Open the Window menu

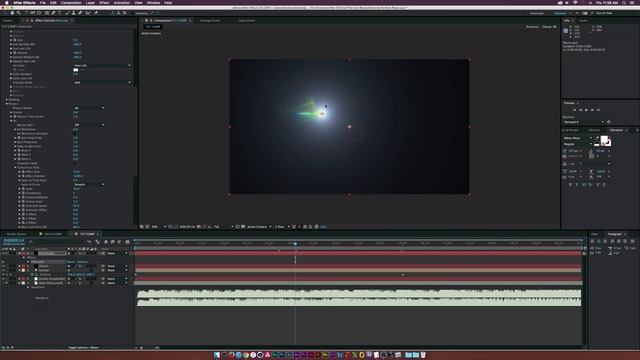[153, 2]
